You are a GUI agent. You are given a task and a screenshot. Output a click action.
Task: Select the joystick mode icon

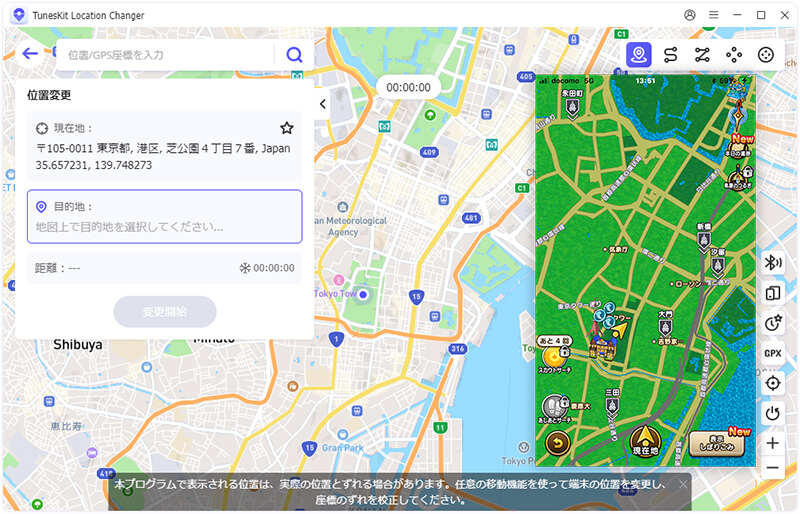click(x=765, y=55)
